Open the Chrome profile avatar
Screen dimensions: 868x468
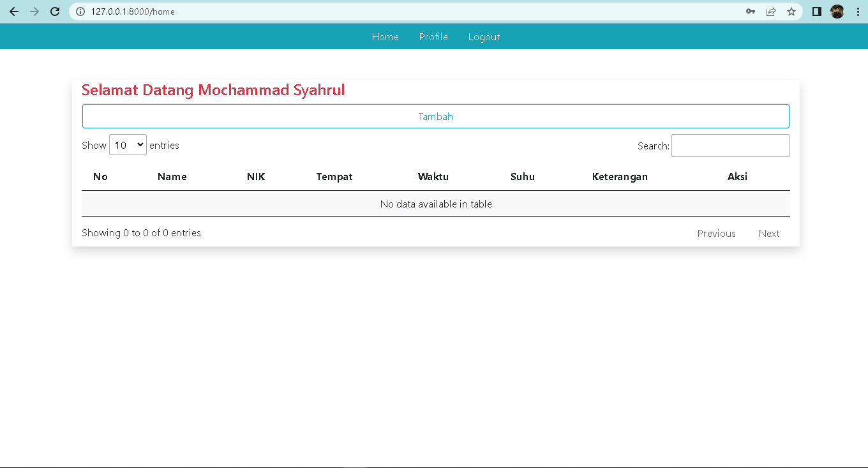coord(837,11)
